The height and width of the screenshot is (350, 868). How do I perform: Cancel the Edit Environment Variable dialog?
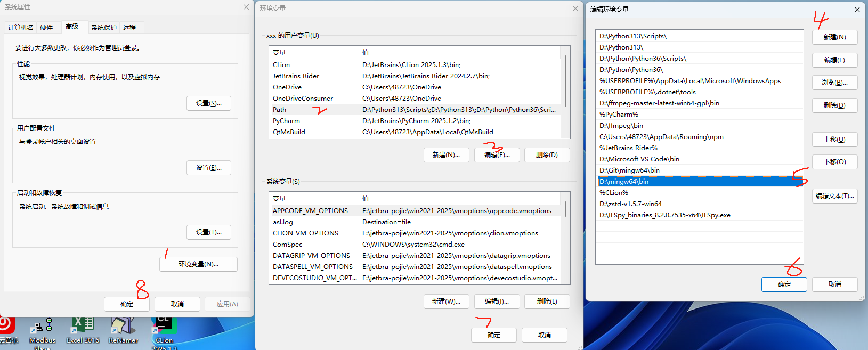click(835, 284)
